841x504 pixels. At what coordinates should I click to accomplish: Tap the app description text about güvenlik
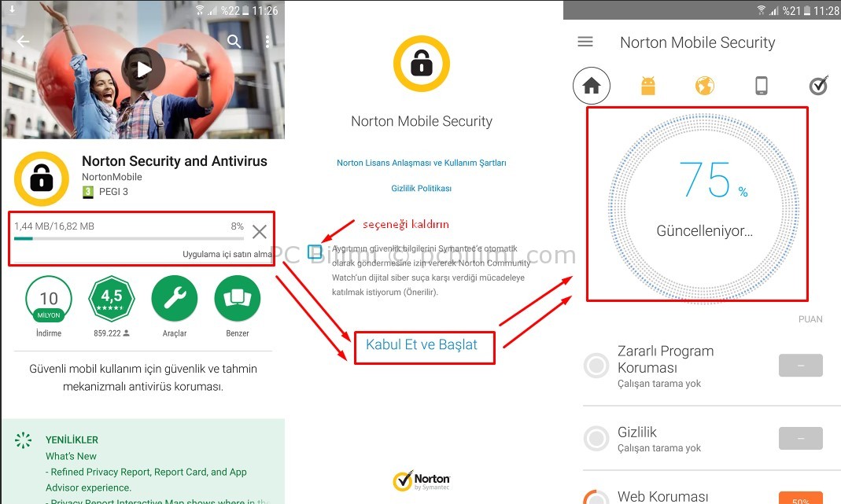coord(142,377)
